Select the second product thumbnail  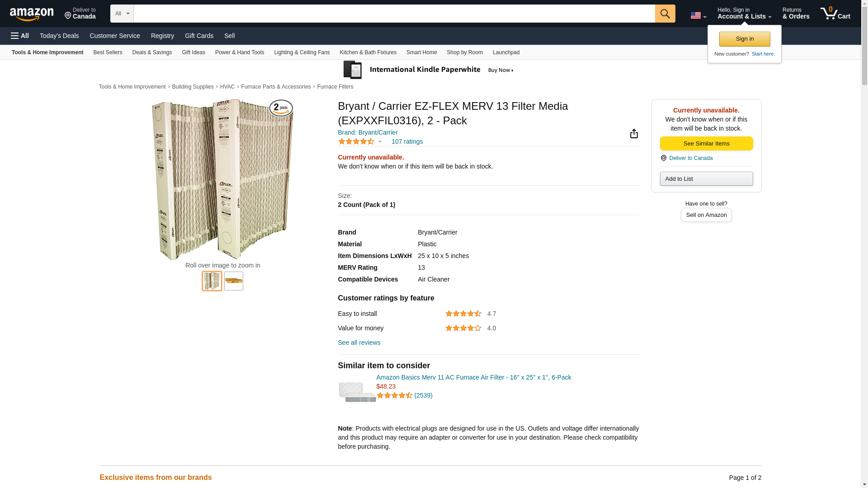234,281
